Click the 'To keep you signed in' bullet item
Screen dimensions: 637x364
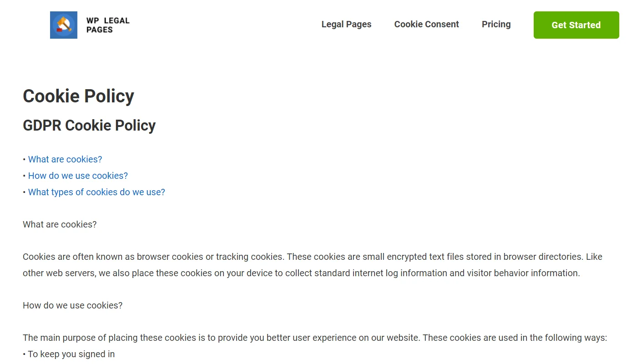tap(69, 354)
